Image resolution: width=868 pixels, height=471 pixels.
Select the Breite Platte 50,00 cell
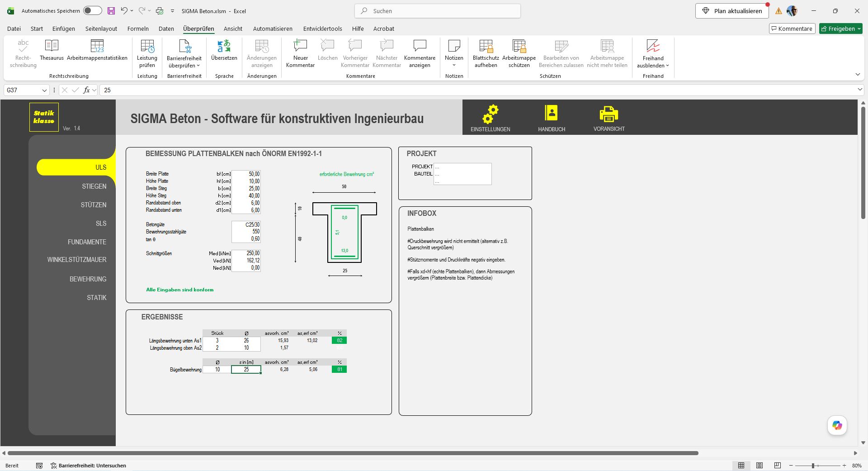click(x=246, y=174)
